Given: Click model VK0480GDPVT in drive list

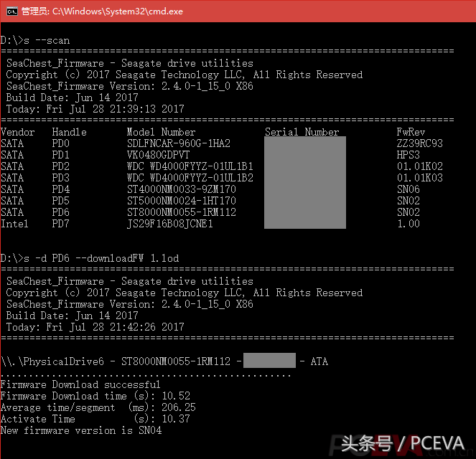Looking at the screenshot, I should [158, 155].
